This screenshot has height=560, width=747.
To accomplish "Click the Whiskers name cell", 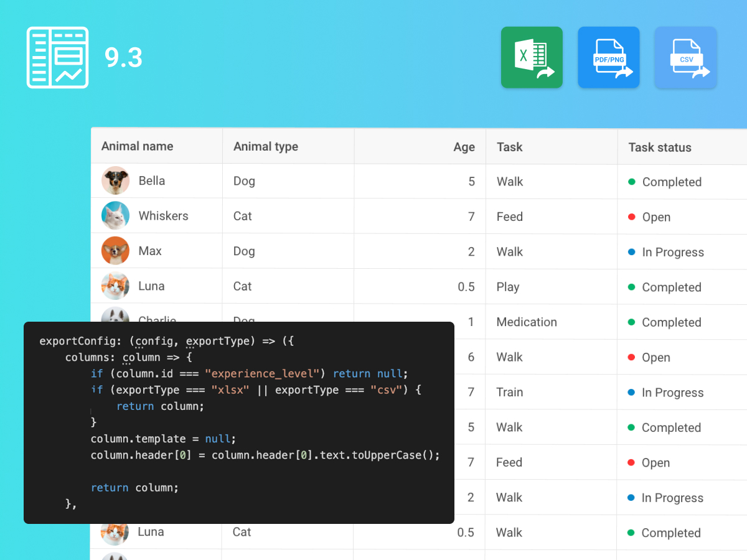I will click(163, 216).
